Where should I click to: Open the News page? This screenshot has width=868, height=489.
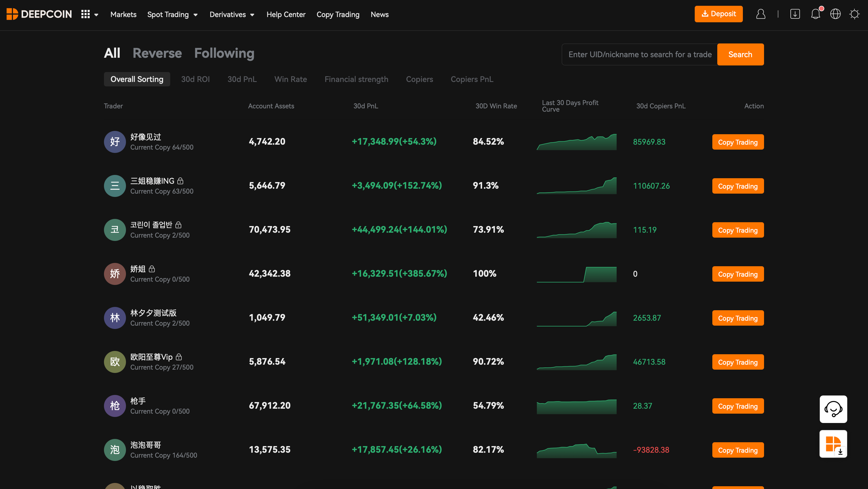pos(380,15)
